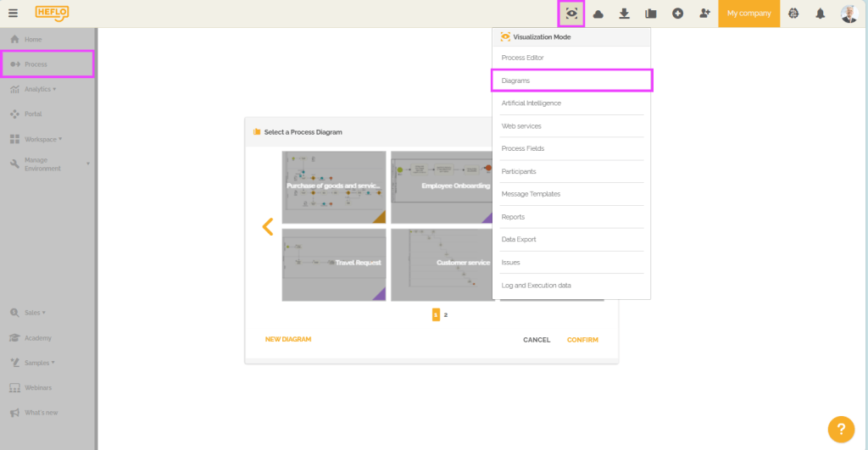Click the plus circle add icon
This screenshot has width=868, height=450.
click(x=677, y=14)
